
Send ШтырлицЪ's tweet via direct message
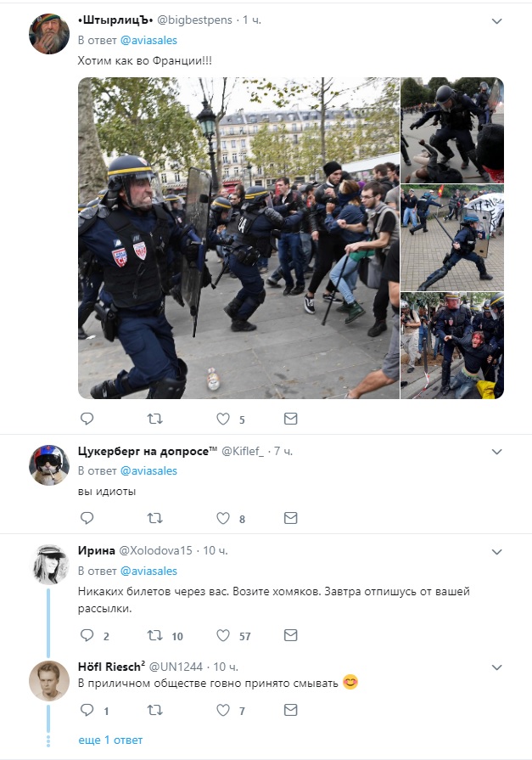[290, 419]
